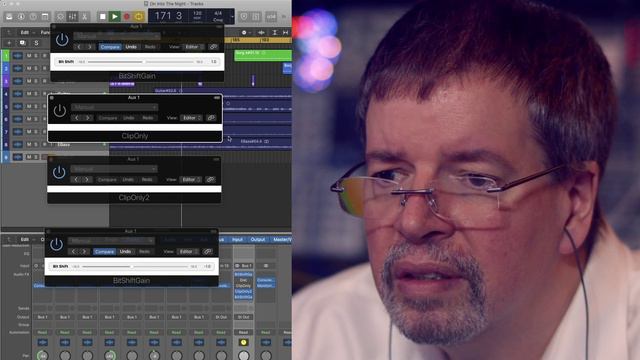Switch to the Output tab in Mixer
This screenshot has height=360, width=640.
tap(258, 240)
